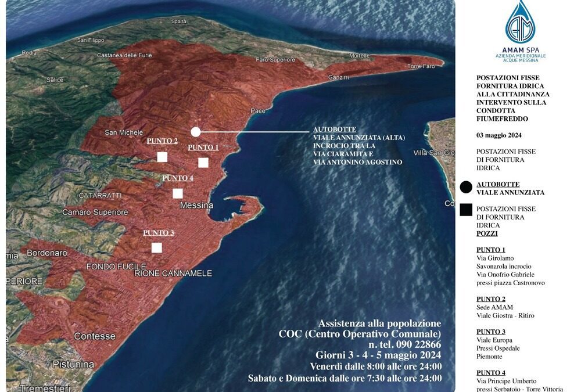Screen dimensions: 581x392
Task: Click the Messina city label on map
Action: (196, 206)
